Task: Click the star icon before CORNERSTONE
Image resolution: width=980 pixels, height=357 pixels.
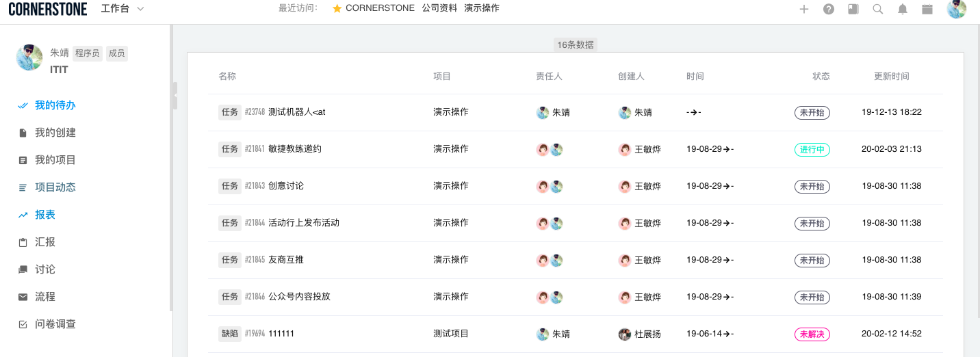Action: point(337,8)
